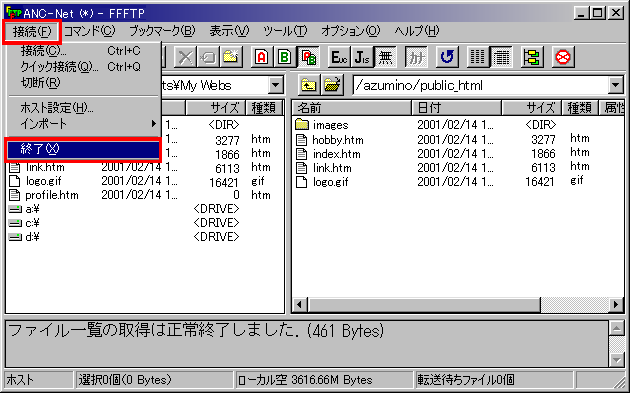Switch to list view mode
The height and width of the screenshot is (393, 630).
tap(478, 57)
